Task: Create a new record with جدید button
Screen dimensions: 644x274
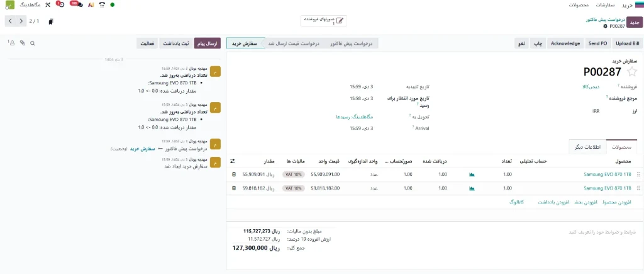Action: point(635,22)
